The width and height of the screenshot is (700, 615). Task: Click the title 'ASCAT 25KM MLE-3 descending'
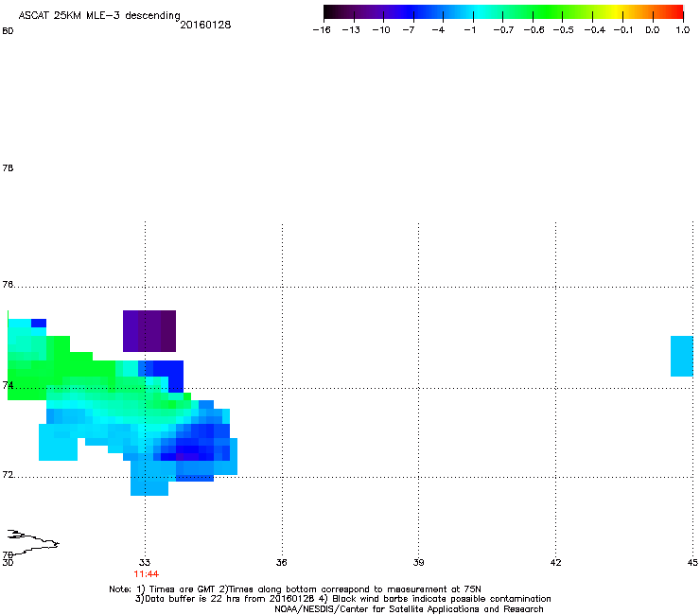pos(99,16)
